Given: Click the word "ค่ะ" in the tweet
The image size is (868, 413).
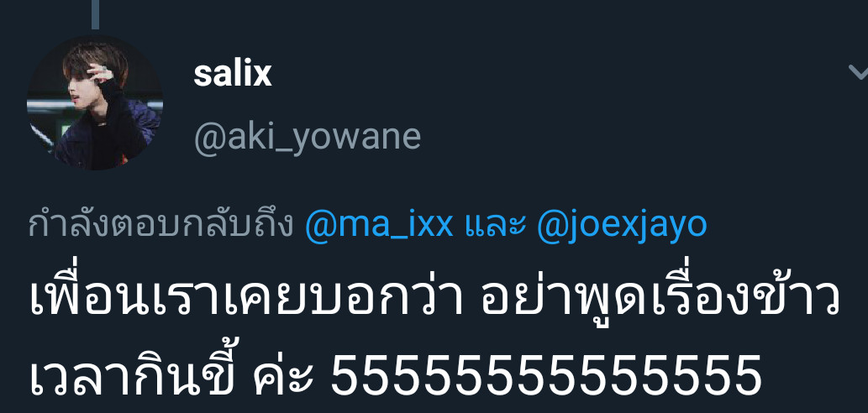Looking at the screenshot, I should [283, 374].
